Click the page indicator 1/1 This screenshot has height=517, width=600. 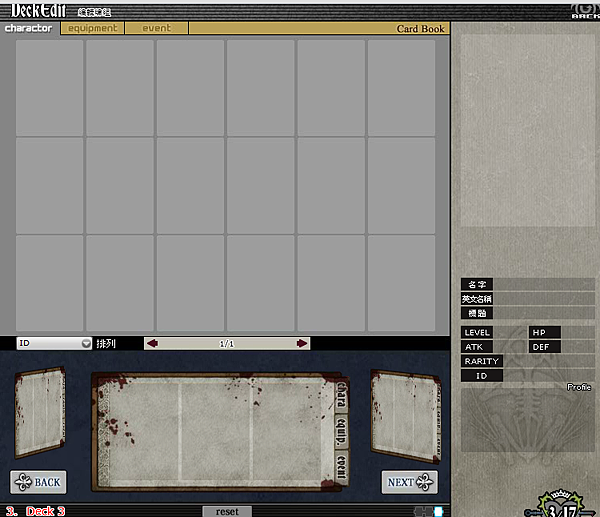click(x=227, y=344)
